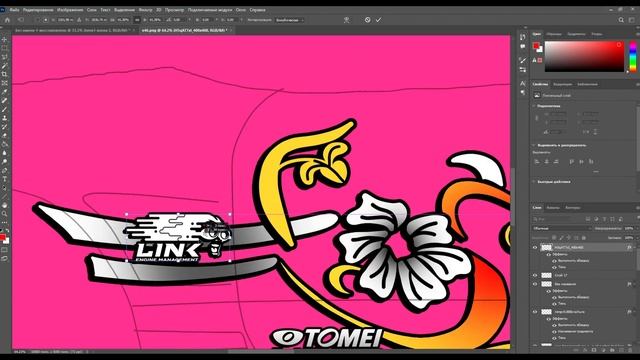Image resolution: width=640 pixels, height=360 pixels.
Task: Select the Clone Stamp tool
Action: coord(4,118)
